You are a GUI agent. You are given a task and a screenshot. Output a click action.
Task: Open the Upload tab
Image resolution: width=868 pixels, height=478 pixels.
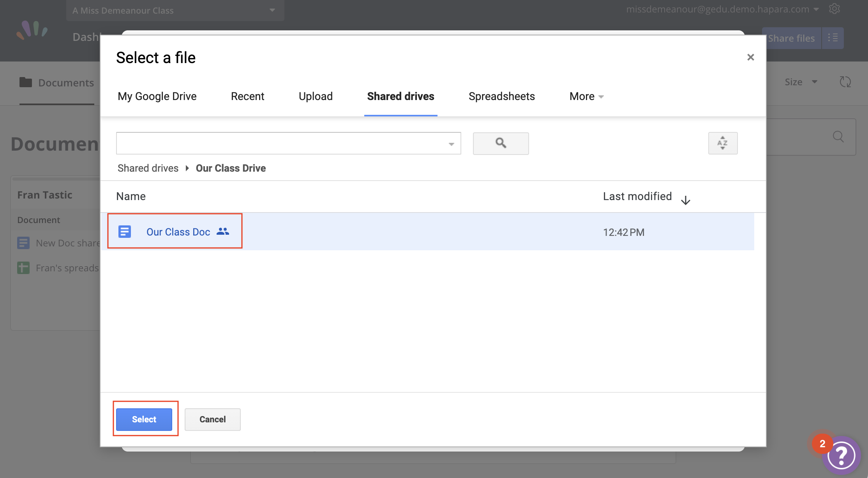tap(316, 97)
